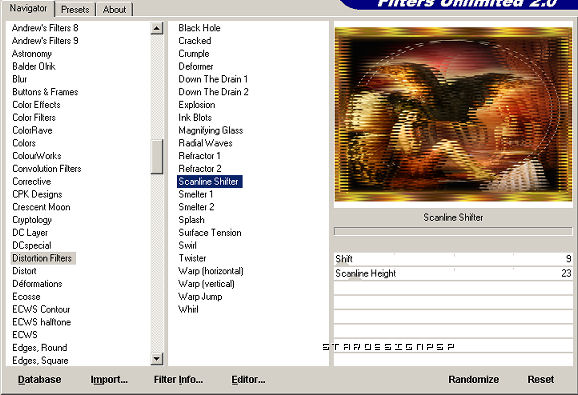Pick the Color Effects category
This screenshot has width=578, height=395.
coord(36,105)
